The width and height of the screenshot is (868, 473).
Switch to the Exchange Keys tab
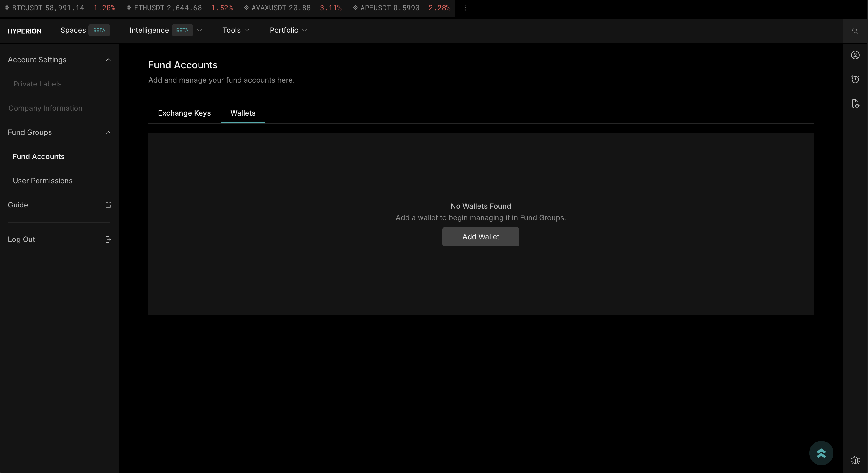[x=184, y=113]
